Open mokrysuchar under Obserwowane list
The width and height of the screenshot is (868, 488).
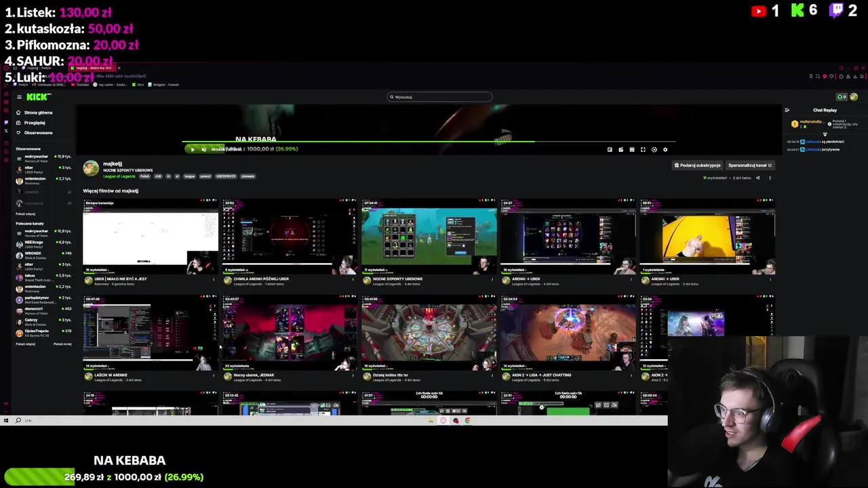tap(43, 159)
